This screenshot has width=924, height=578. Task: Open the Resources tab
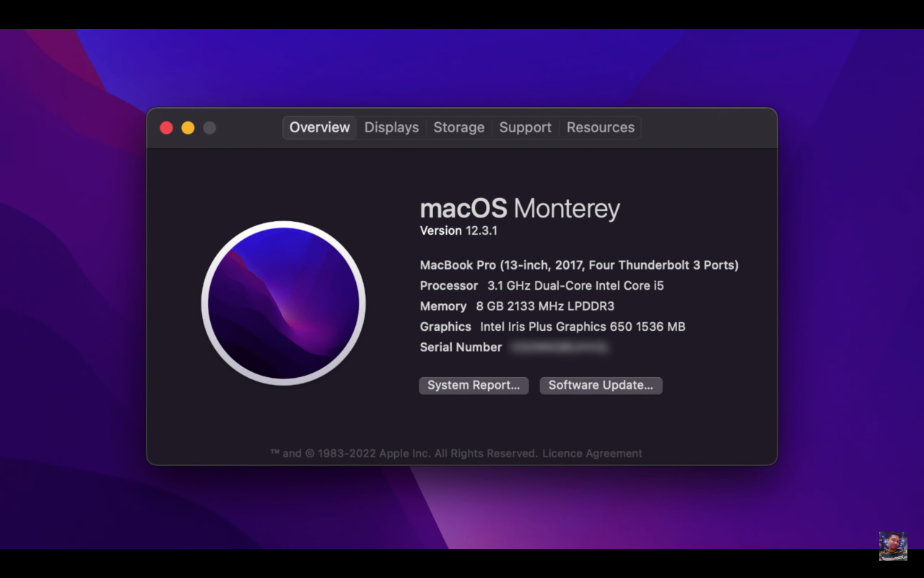[600, 128]
